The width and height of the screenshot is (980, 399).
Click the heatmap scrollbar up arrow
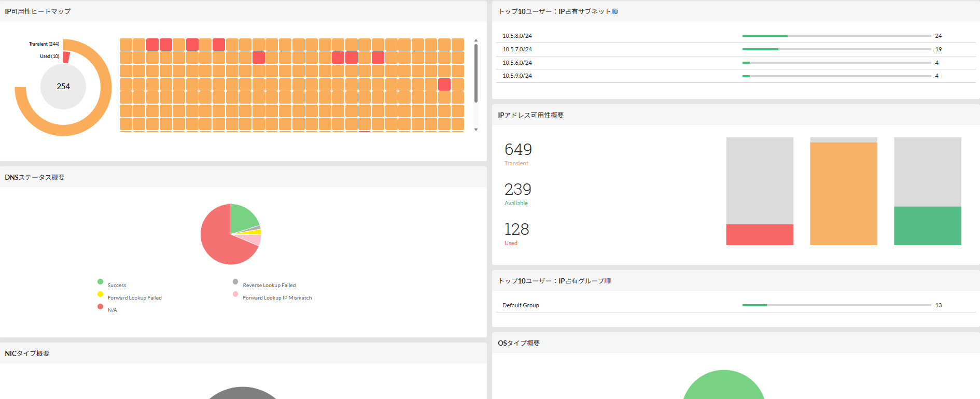point(476,40)
